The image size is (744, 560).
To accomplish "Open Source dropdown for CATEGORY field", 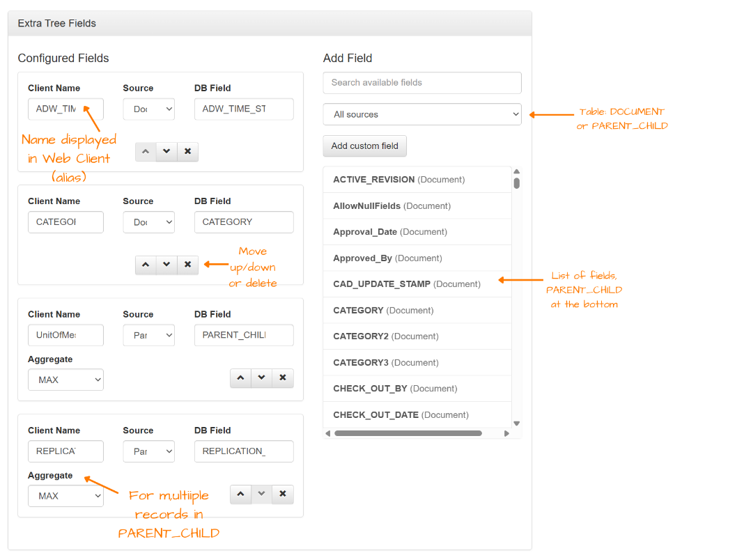I will (149, 222).
